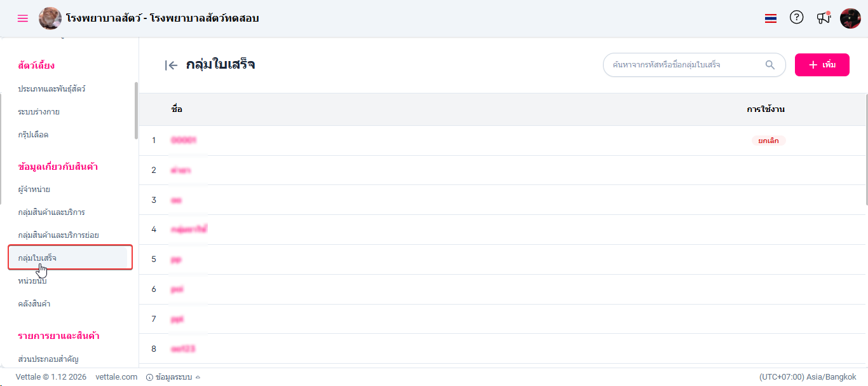This screenshot has height=386, width=868.
Task: Open the help question mark icon
Action: coord(796,18)
